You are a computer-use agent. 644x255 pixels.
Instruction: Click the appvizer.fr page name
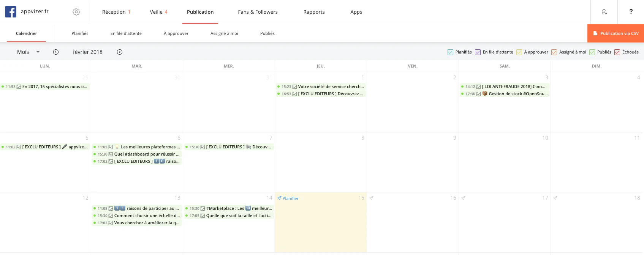[35, 11]
